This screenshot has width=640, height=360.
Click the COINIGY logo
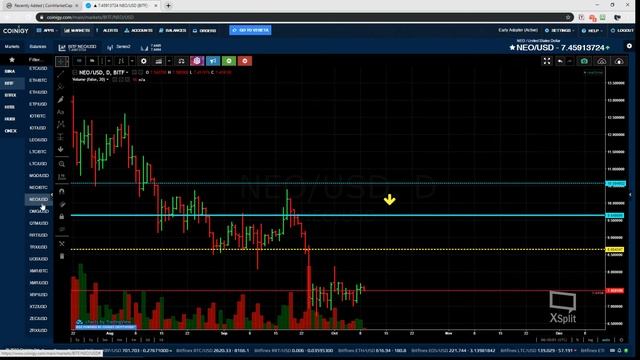16,31
